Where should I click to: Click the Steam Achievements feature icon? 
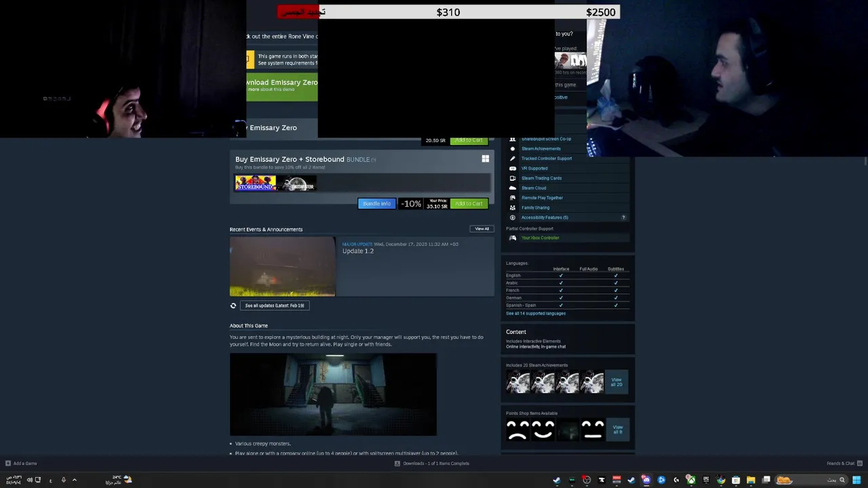coord(513,148)
